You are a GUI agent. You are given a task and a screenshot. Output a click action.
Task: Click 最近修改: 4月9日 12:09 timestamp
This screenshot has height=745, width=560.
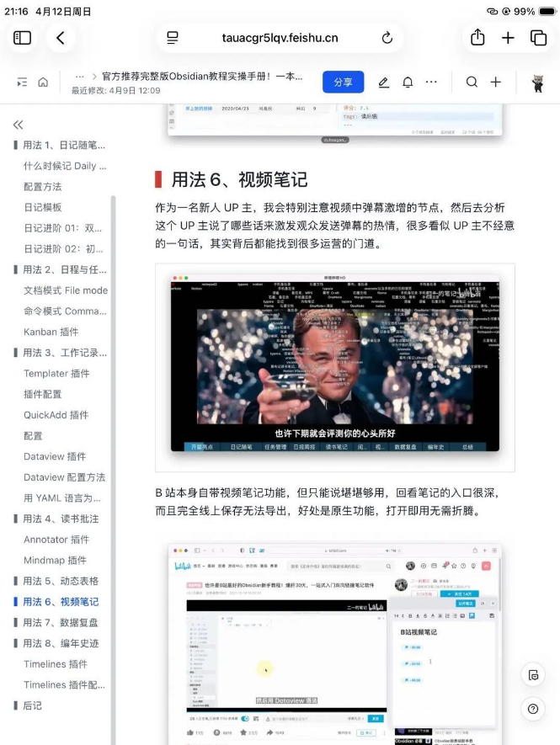(116, 90)
